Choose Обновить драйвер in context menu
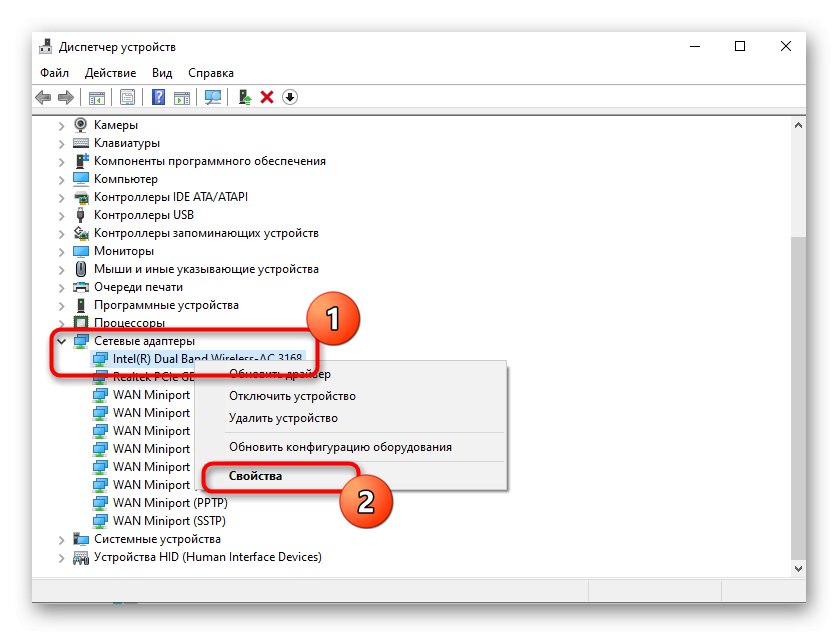The height and width of the screenshot is (636, 838). 280,374
